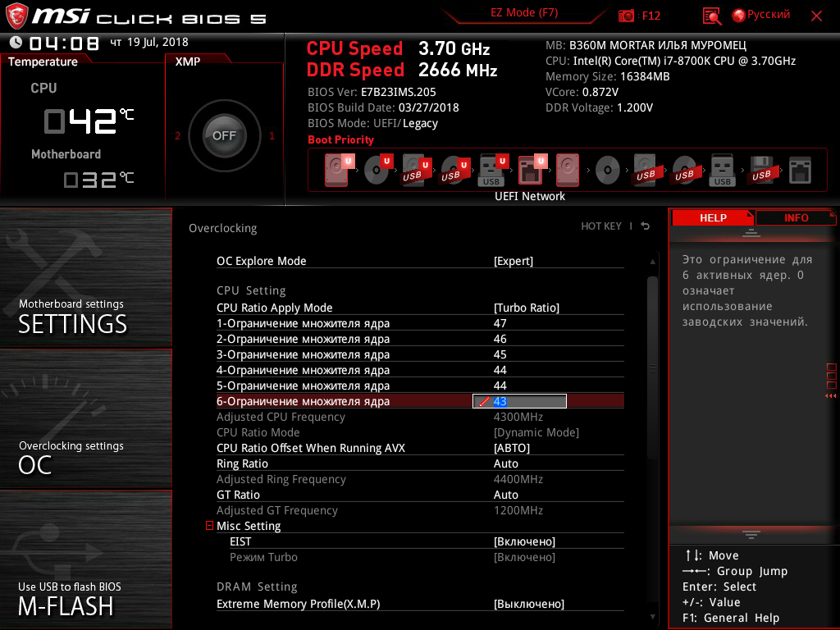This screenshot has height=630, width=840.
Task: Select the CPU Ratio Apply Mode row label
Action: (x=274, y=308)
